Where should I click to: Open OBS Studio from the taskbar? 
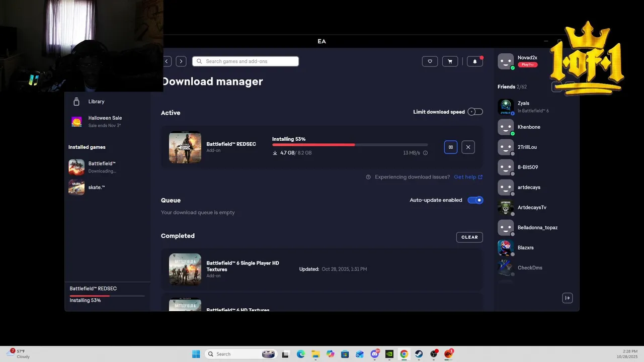click(434, 354)
